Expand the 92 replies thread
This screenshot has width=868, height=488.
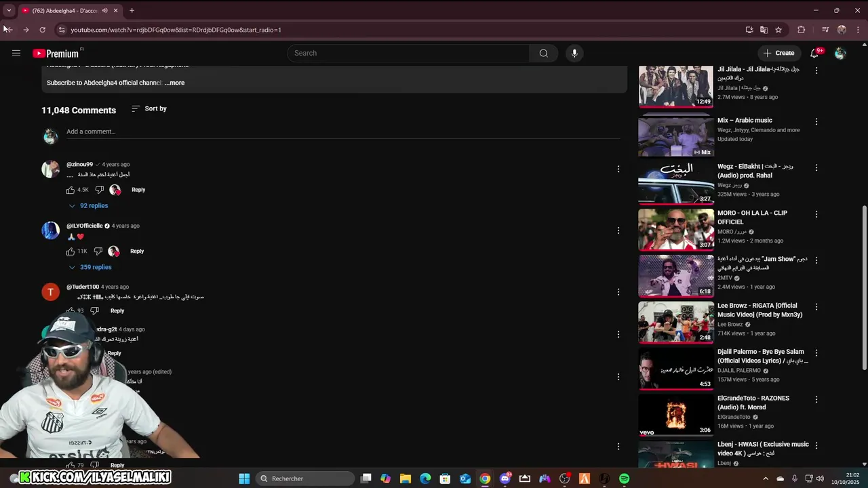click(89, 206)
